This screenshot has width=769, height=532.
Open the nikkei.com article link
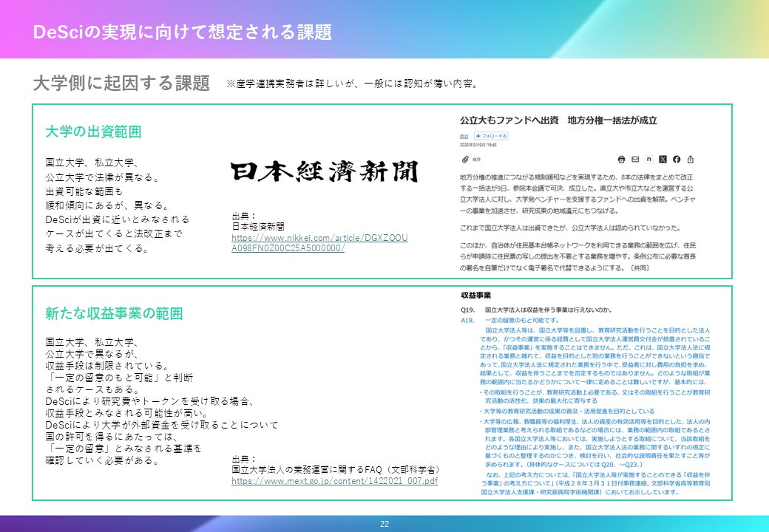pyautogui.click(x=319, y=242)
